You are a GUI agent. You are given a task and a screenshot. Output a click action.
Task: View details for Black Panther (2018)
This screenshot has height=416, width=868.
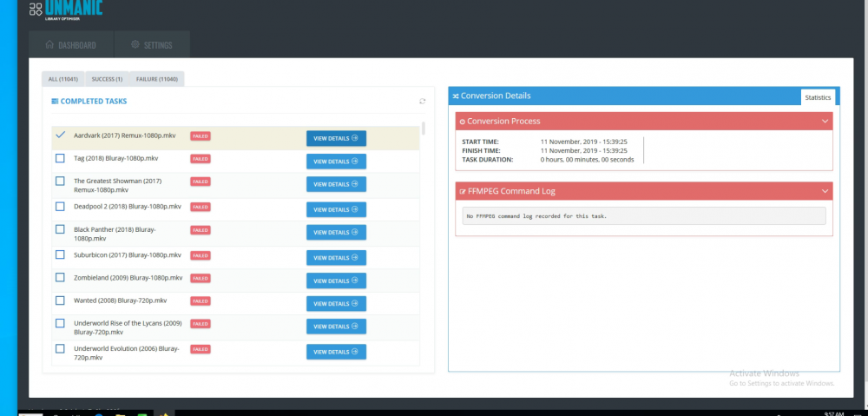point(336,233)
